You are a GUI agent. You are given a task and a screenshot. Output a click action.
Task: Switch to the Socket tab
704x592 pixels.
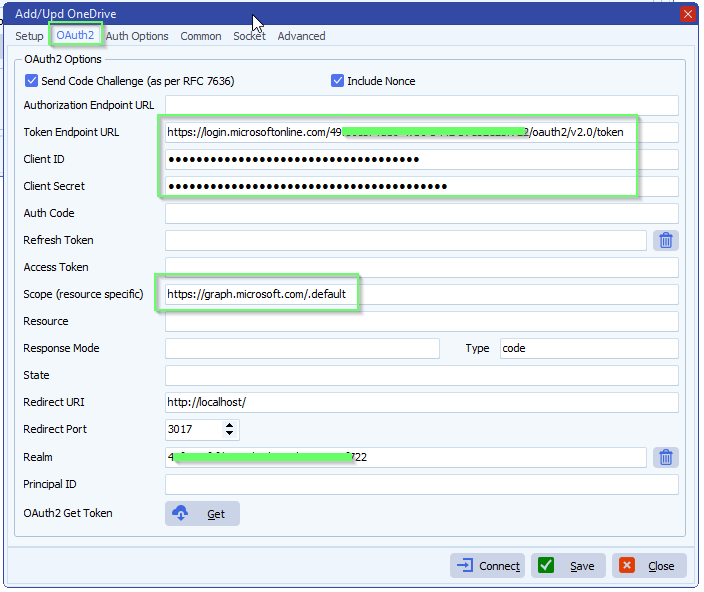pos(249,36)
